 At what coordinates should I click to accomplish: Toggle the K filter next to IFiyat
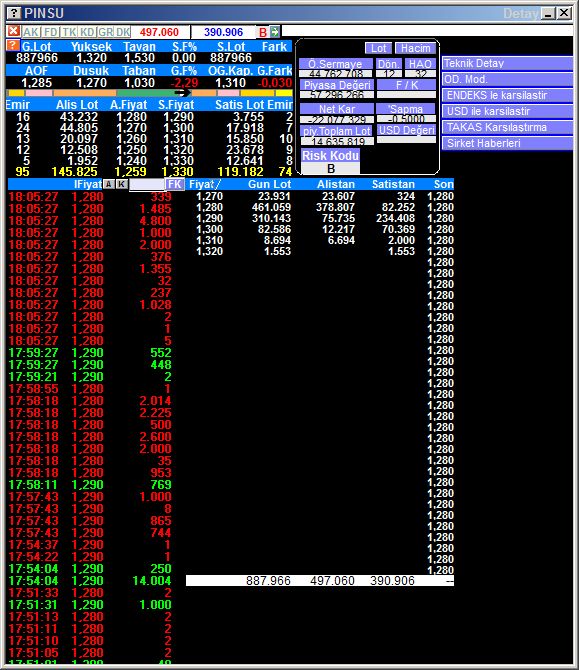122,184
